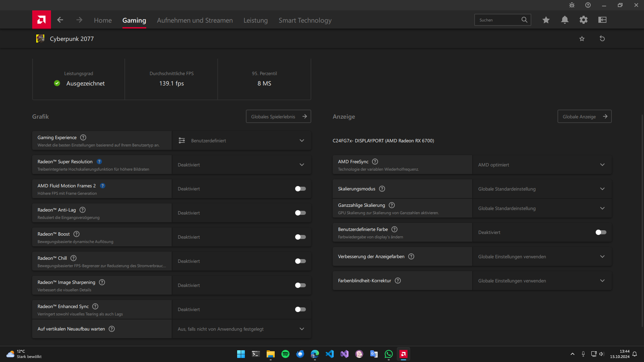Open the Radeon Super Resolution dropdown

pos(302,165)
